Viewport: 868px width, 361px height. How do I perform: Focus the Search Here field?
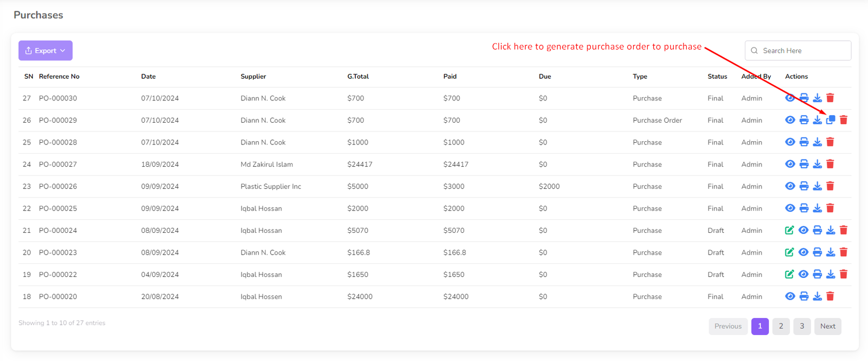point(803,50)
